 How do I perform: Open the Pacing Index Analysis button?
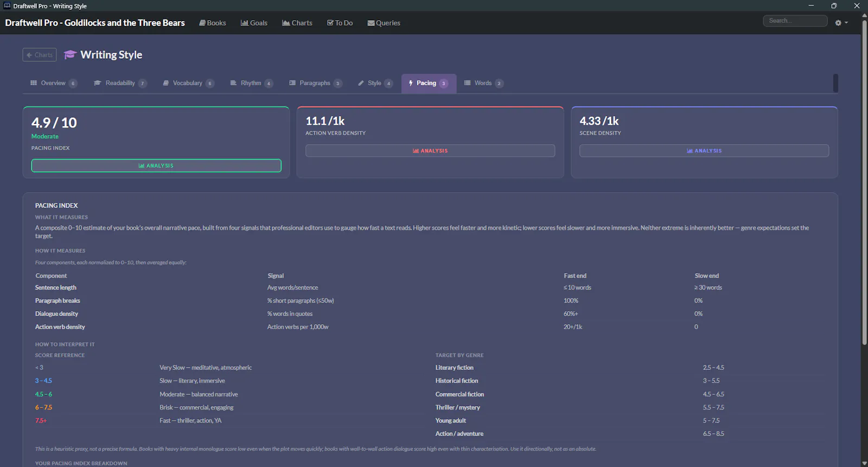pyautogui.click(x=156, y=166)
